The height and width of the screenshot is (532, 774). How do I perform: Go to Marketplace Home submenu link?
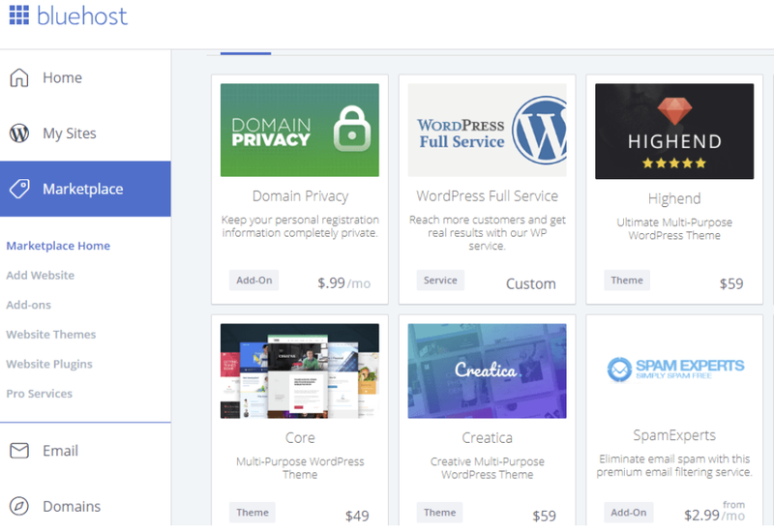coord(58,246)
